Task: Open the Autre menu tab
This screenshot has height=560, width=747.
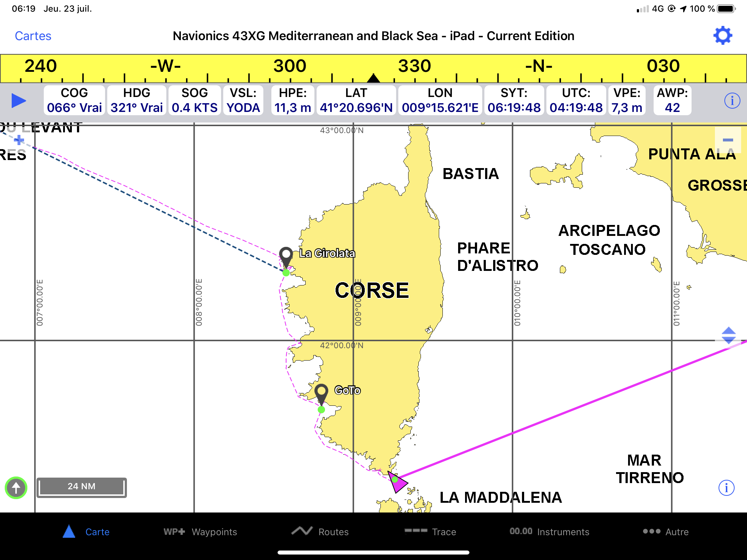Action: pos(666,532)
